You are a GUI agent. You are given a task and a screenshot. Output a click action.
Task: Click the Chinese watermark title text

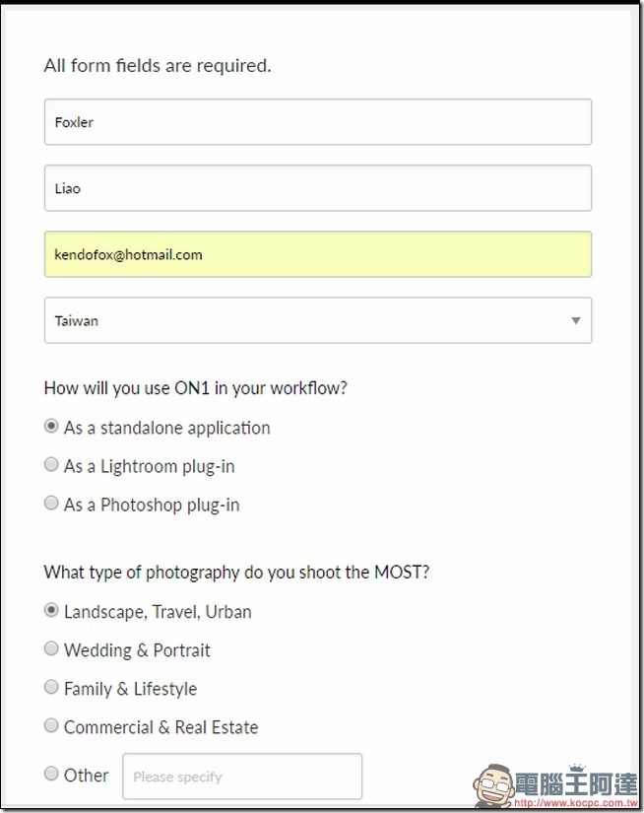point(576,784)
